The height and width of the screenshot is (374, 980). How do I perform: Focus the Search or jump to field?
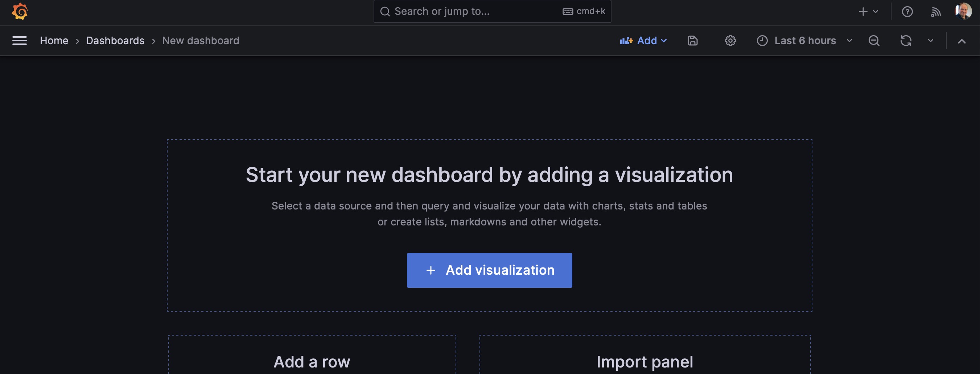click(x=492, y=11)
